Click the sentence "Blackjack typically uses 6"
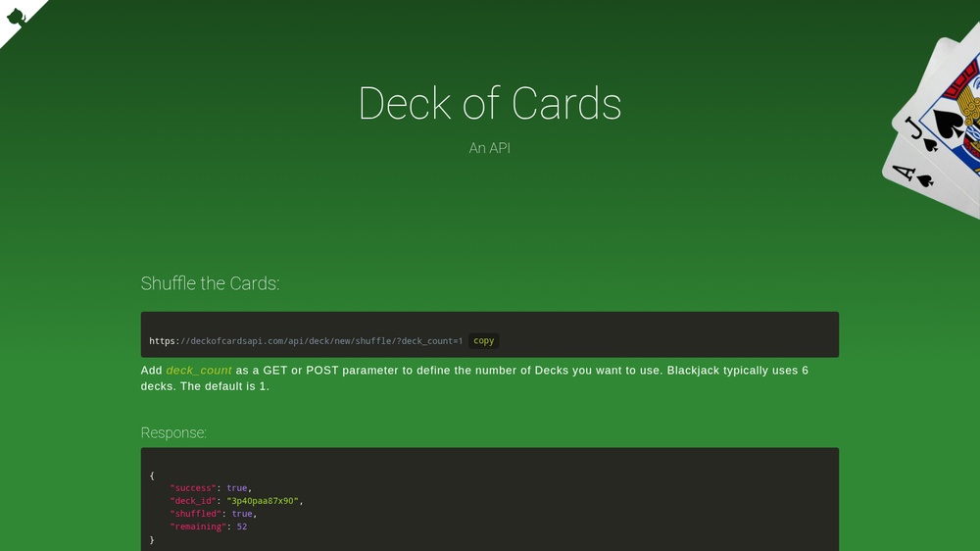The height and width of the screenshot is (551, 980). click(738, 371)
